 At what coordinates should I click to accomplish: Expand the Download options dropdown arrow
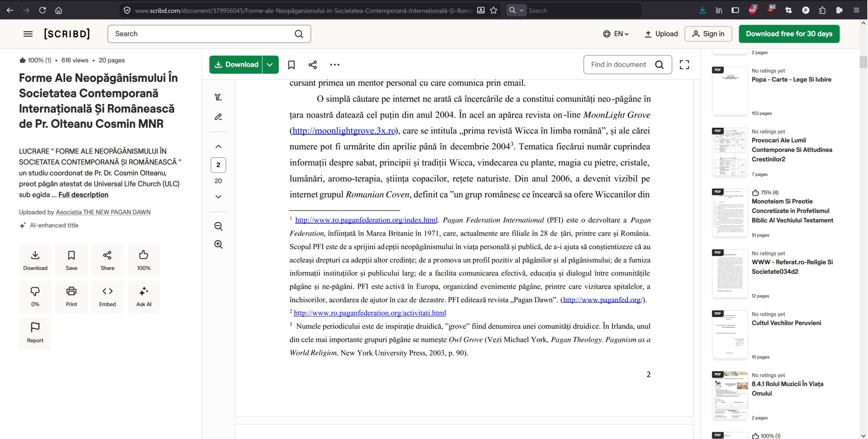270,65
